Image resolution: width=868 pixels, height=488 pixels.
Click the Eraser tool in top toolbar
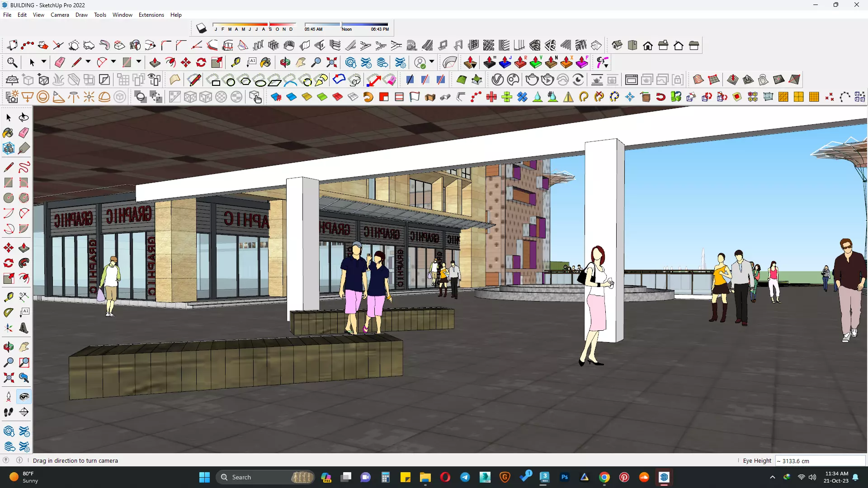[60, 62]
